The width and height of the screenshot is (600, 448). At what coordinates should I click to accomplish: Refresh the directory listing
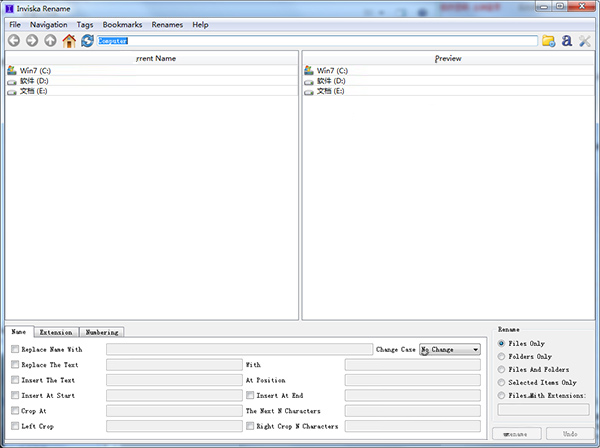pyautogui.click(x=87, y=41)
